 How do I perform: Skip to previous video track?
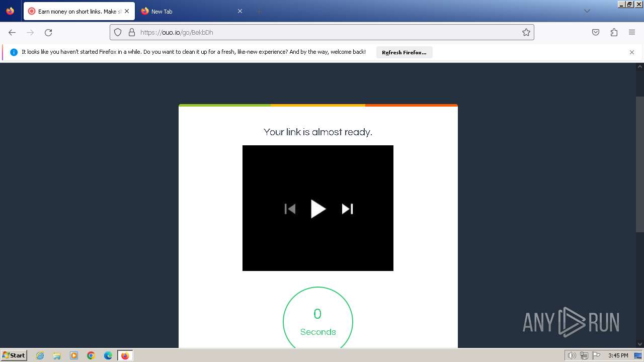[x=290, y=209]
